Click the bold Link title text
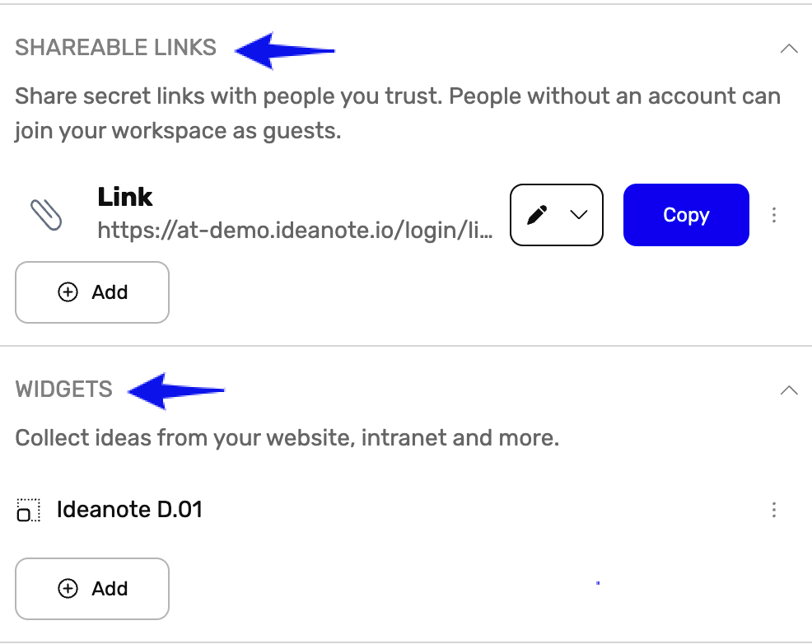The height and width of the screenshot is (644, 812). click(124, 197)
